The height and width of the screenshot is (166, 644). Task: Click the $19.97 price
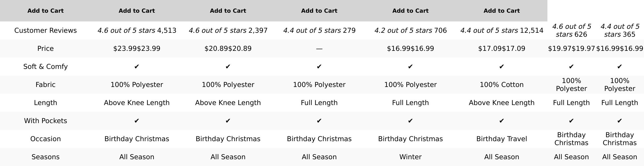pos(571,49)
